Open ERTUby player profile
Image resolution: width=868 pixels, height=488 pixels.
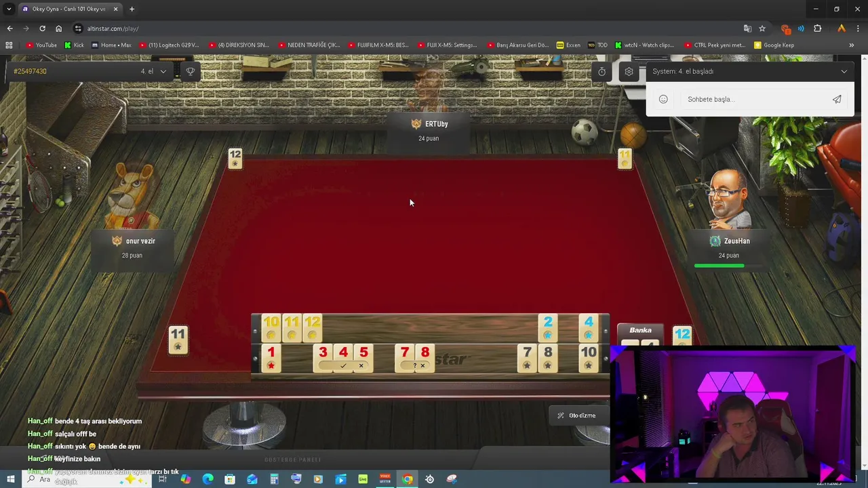[x=429, y=130]
